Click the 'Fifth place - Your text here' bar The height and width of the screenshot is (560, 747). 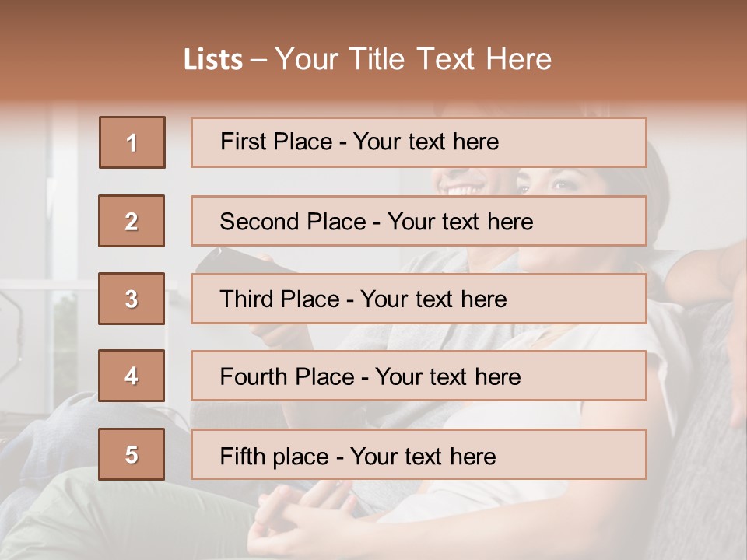click(419, 454)
